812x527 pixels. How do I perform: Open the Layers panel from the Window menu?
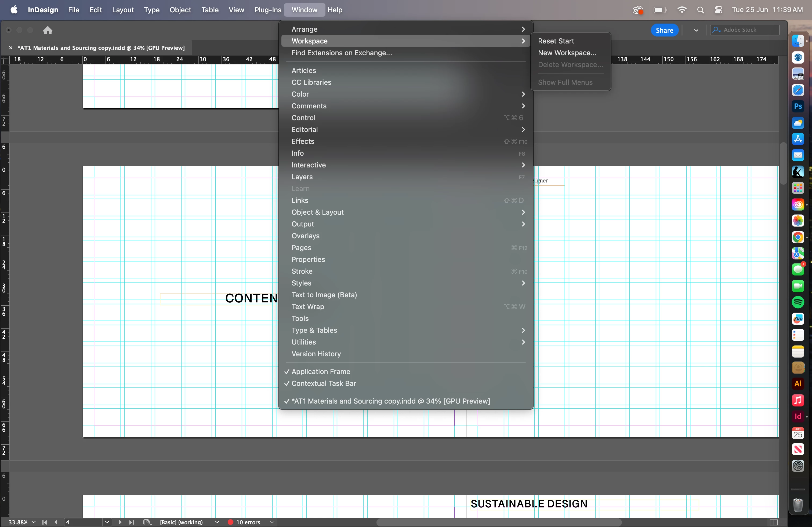pyautogui.click(x=302, y=177)
